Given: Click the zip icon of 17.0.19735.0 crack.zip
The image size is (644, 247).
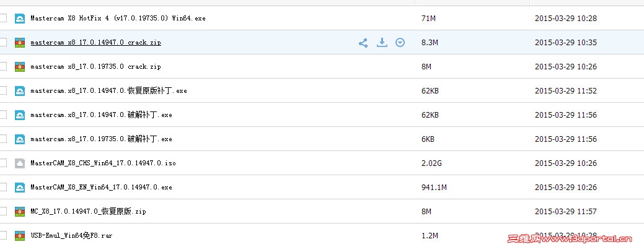Looking at the screenshot, I should pos(20,66).
